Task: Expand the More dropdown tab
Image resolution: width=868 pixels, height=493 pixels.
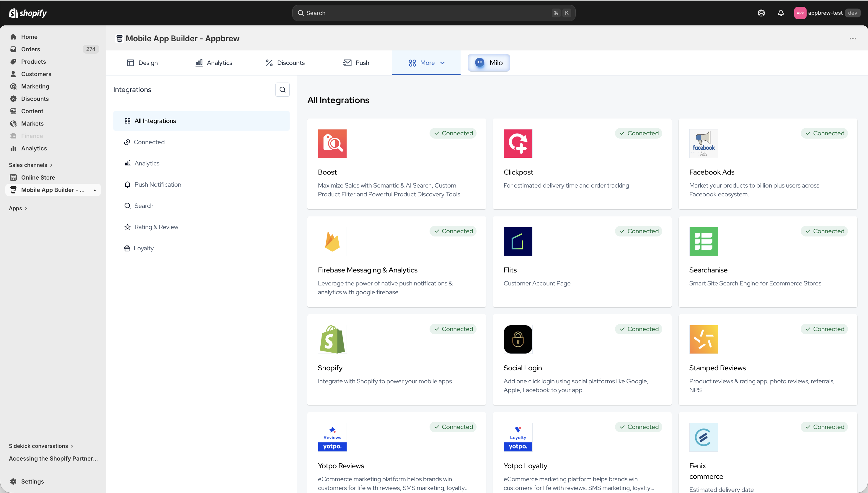Action: tap(426, 63)
